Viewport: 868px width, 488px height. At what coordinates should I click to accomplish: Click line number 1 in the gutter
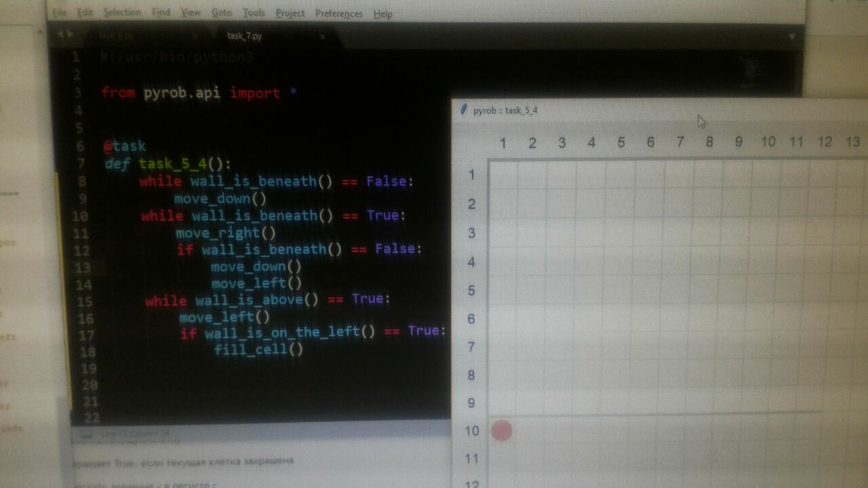(76, 57)
